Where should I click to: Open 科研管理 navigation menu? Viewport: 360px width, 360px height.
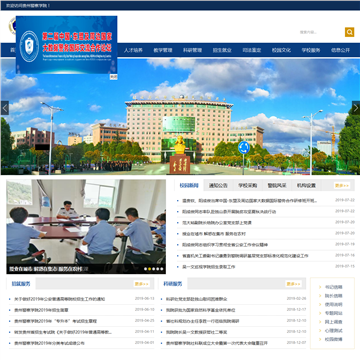tap(192, 50)
